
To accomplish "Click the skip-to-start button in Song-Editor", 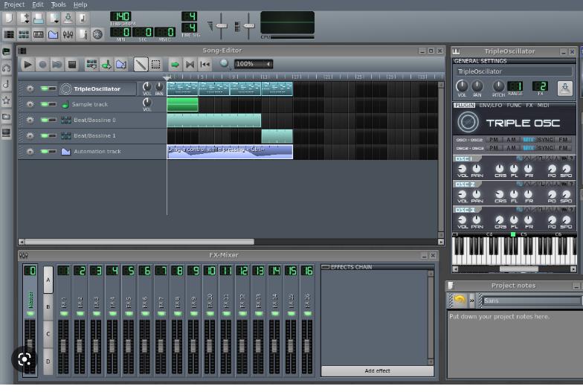I will point(204,65).
